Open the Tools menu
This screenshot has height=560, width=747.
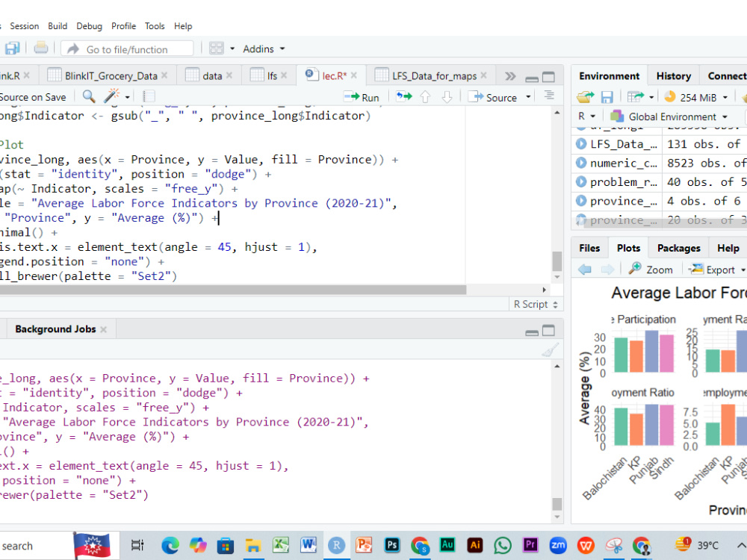(x=155, y=26)
